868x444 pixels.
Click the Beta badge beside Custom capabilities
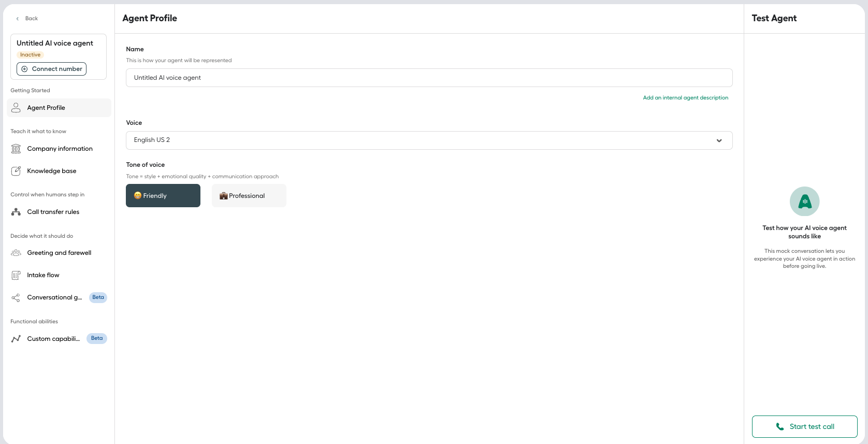coord(97,338)
